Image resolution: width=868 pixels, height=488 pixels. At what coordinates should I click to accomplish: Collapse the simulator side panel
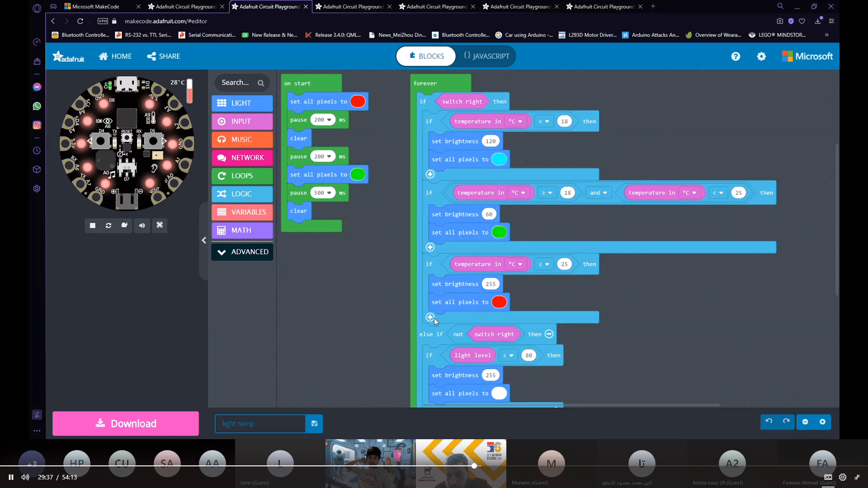coord(204,240)
